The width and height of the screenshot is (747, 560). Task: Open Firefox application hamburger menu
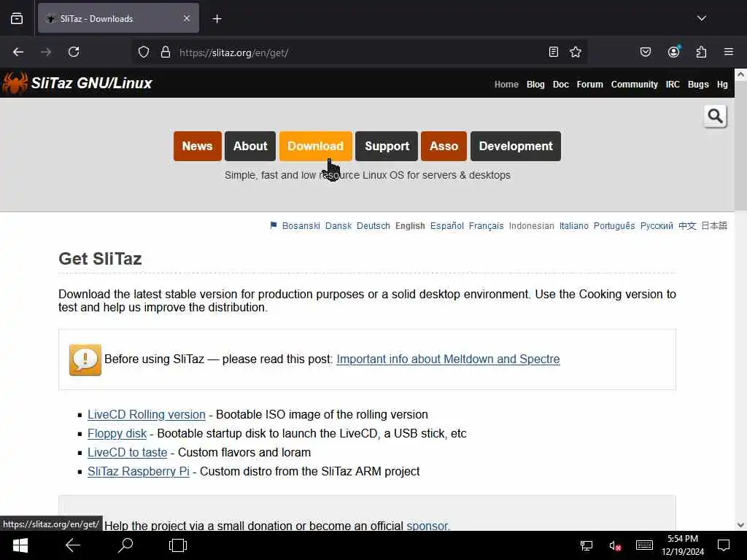click(x=729, y=52)
